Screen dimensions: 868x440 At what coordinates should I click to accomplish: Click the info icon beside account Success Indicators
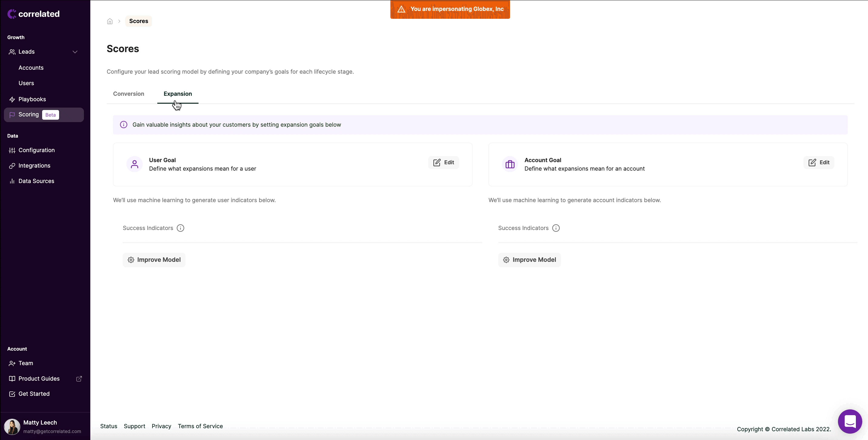point(556,228)
